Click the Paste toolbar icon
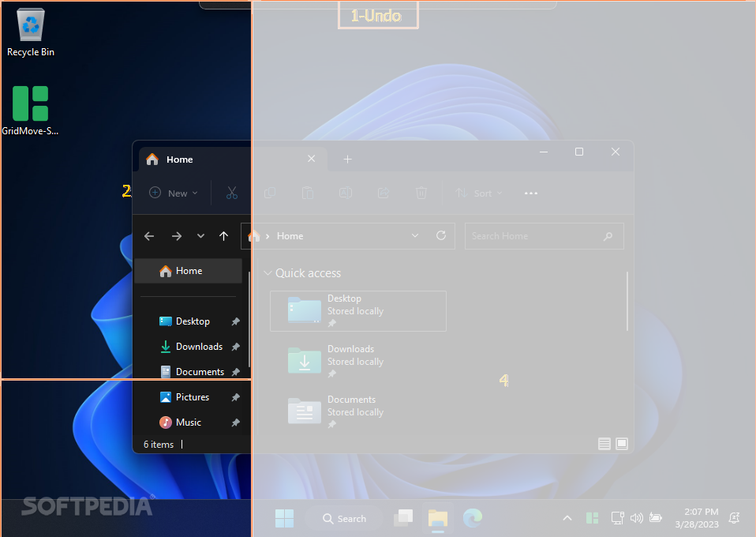Screen dimensions: 756x537 point(308,193)
